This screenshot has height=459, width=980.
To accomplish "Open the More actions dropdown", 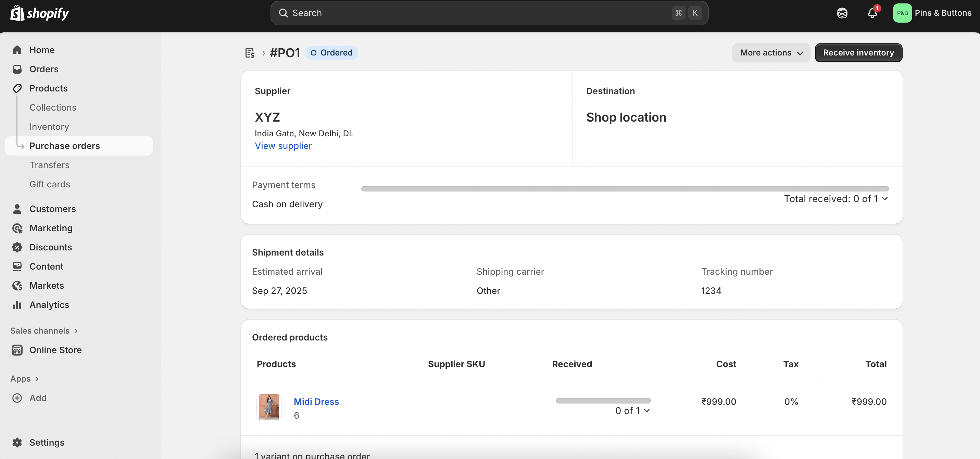I will click(x=771, y=53).
